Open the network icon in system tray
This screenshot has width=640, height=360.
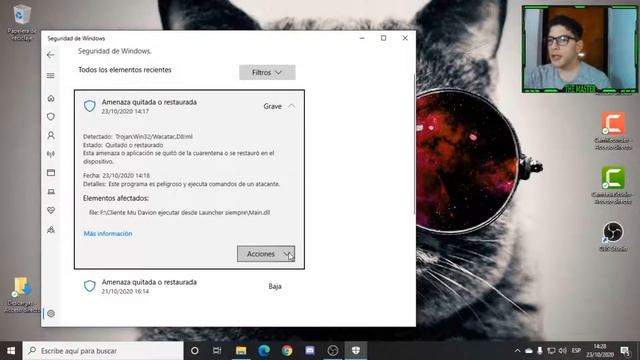[x=551, y=351]
